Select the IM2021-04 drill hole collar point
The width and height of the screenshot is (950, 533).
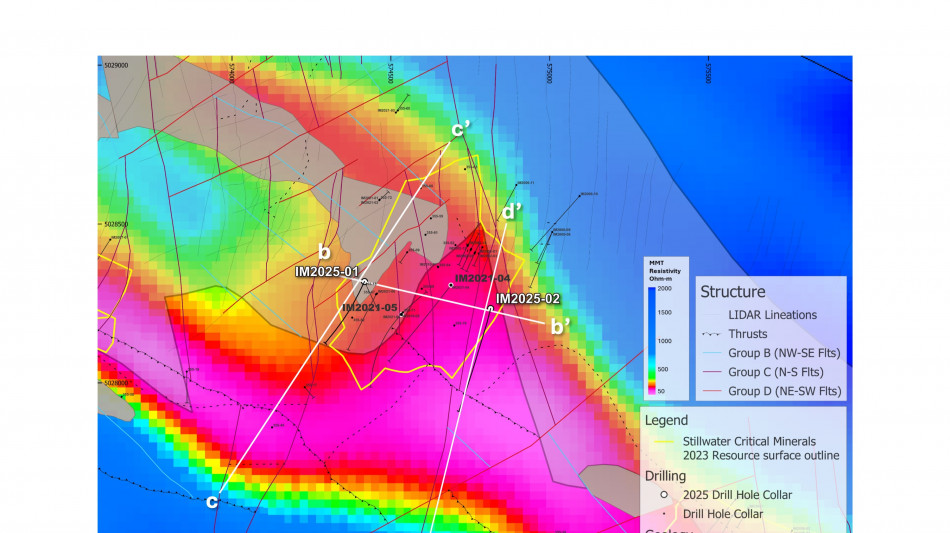[x=451, y=285]
